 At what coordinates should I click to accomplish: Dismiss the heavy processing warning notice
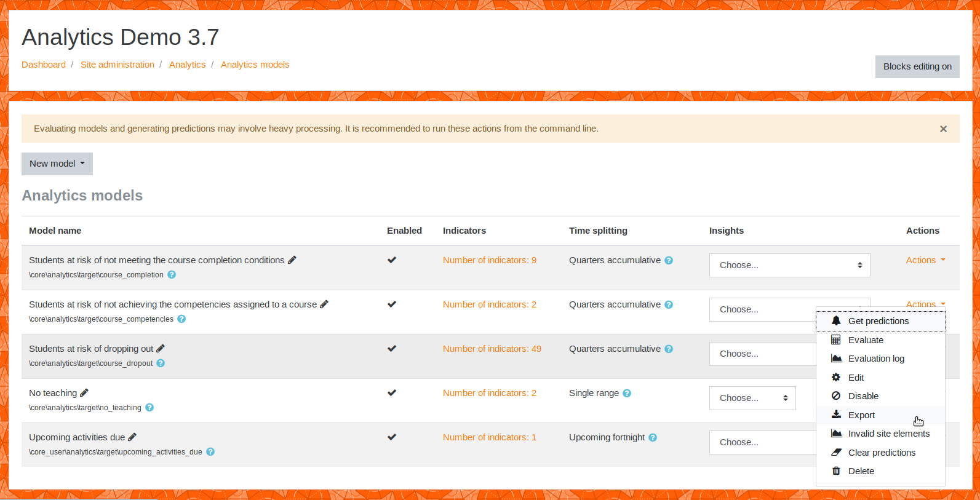tap(943, 129)
